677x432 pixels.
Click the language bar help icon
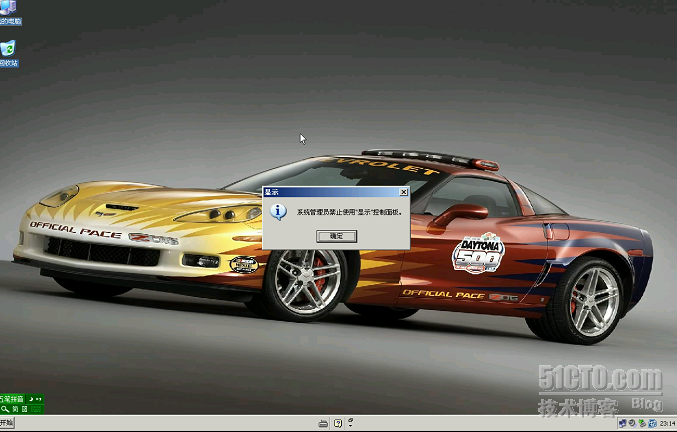point(338,423)
